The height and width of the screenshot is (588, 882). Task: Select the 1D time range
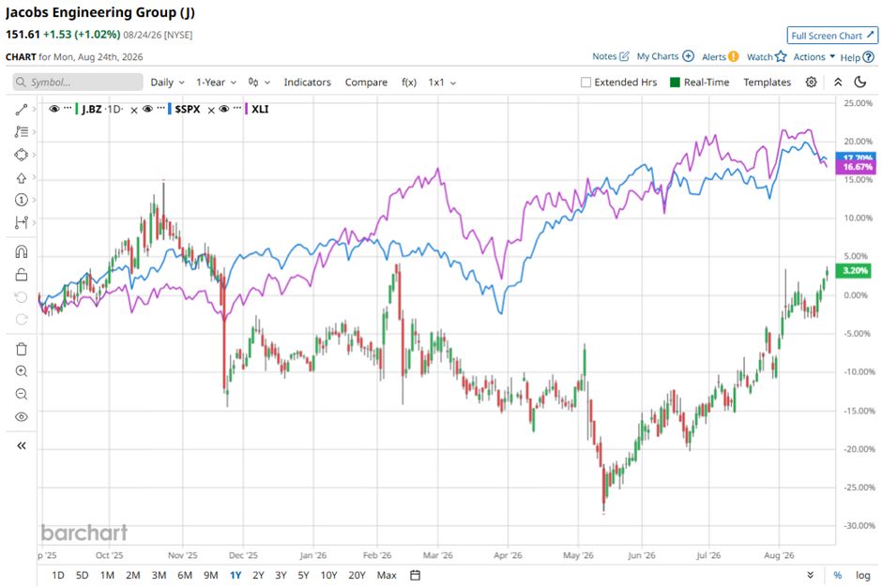pyautogui.click(x=58, y=575)
